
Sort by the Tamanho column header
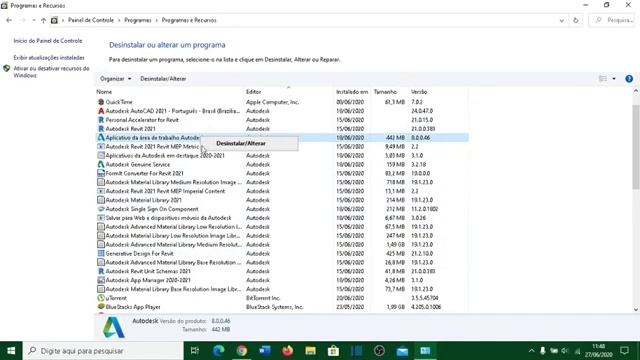coord(385,92)
